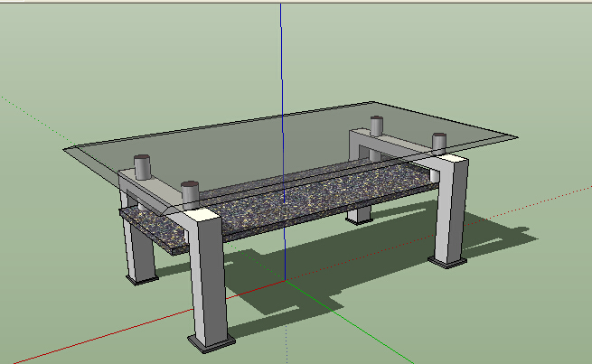Image resolution: width=592 pixels, height=364 pixels.
Task: Select the solid green axis line
Action: [349, 322]
